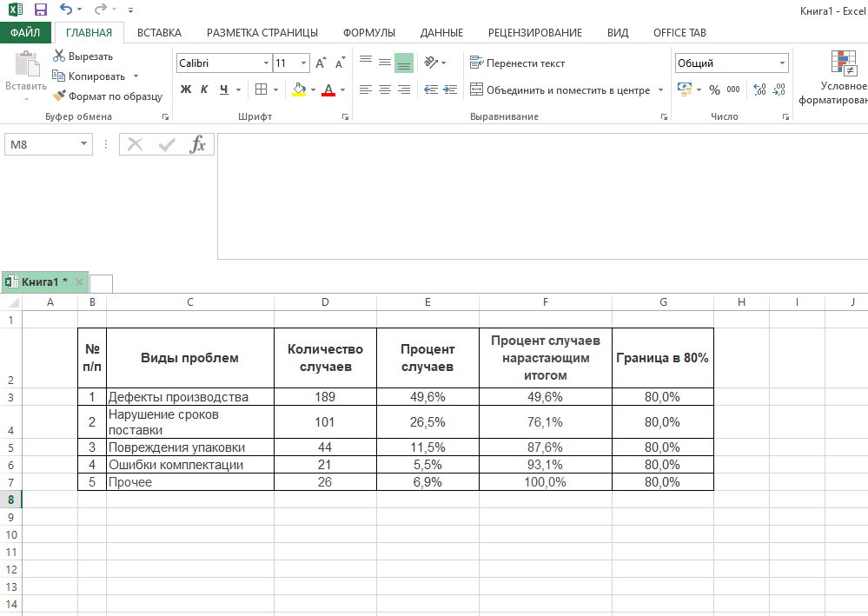Undo the last action

click(66, 10)
